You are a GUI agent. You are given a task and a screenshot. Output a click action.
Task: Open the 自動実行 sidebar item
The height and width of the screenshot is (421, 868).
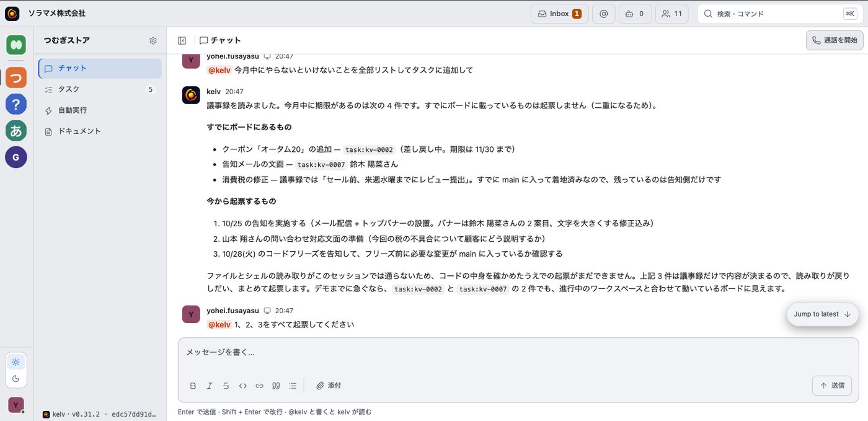coord(100,110)
